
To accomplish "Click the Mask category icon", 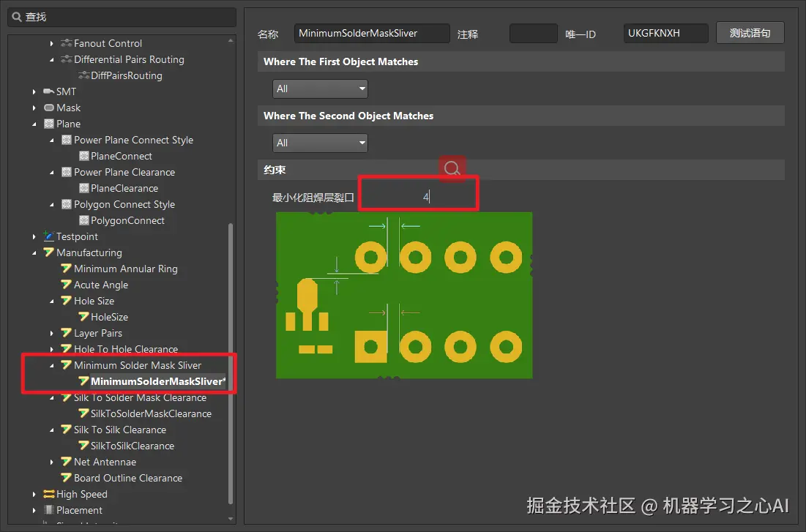I will [x=49, y=108].
